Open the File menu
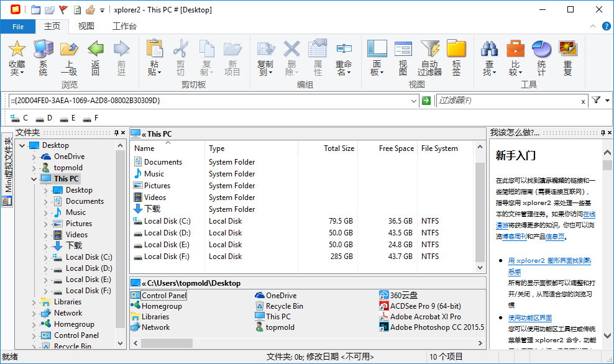The height and width of the screenshot is (364, 614). click(18, 27)
